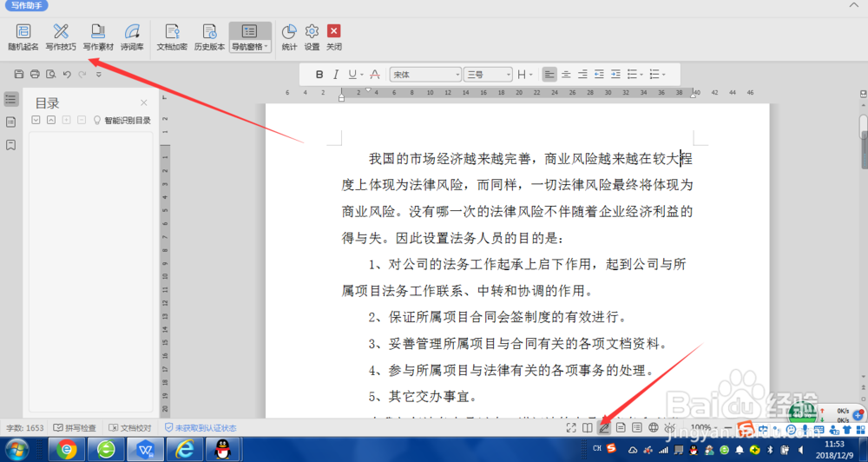The image size is (868, 462).
Task: Switch to full screen view icon
Action: 571,427
